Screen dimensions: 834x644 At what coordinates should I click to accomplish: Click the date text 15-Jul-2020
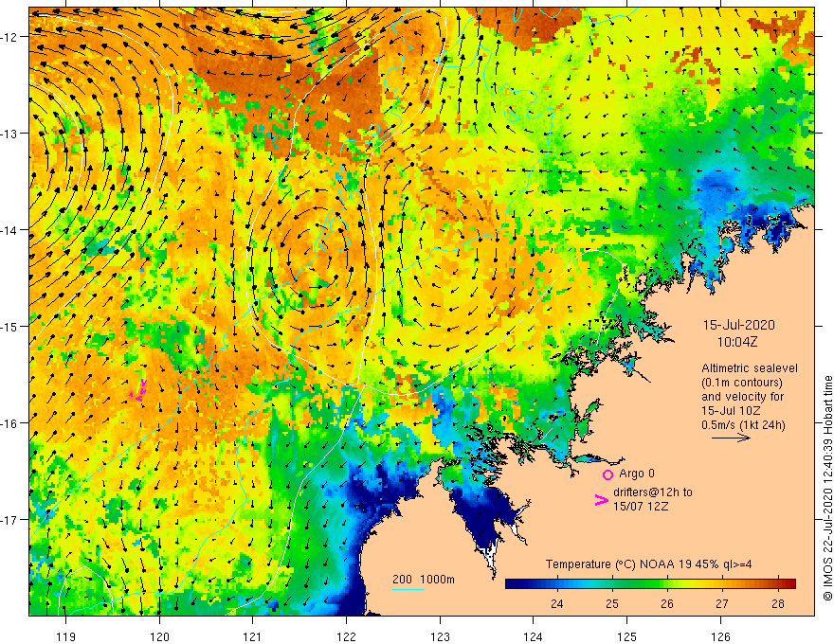point(739,325)
